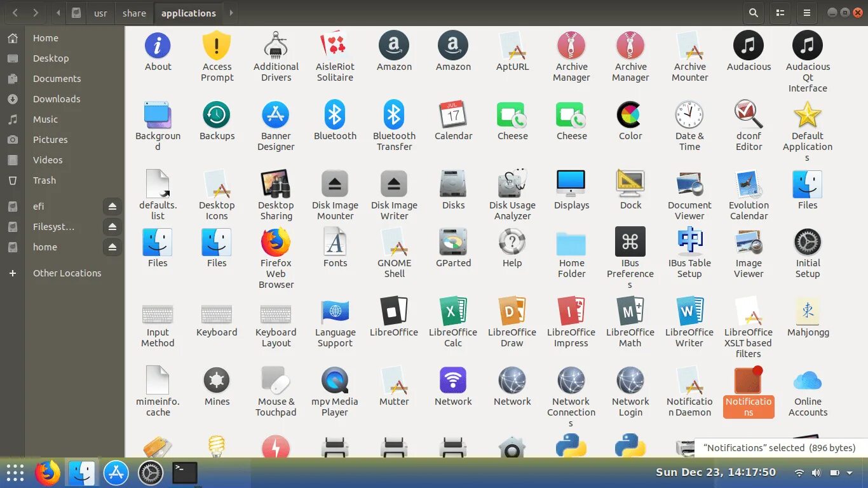Select the AptURL icon
This screenshot has height=488, width=868.
click(512, 46)
